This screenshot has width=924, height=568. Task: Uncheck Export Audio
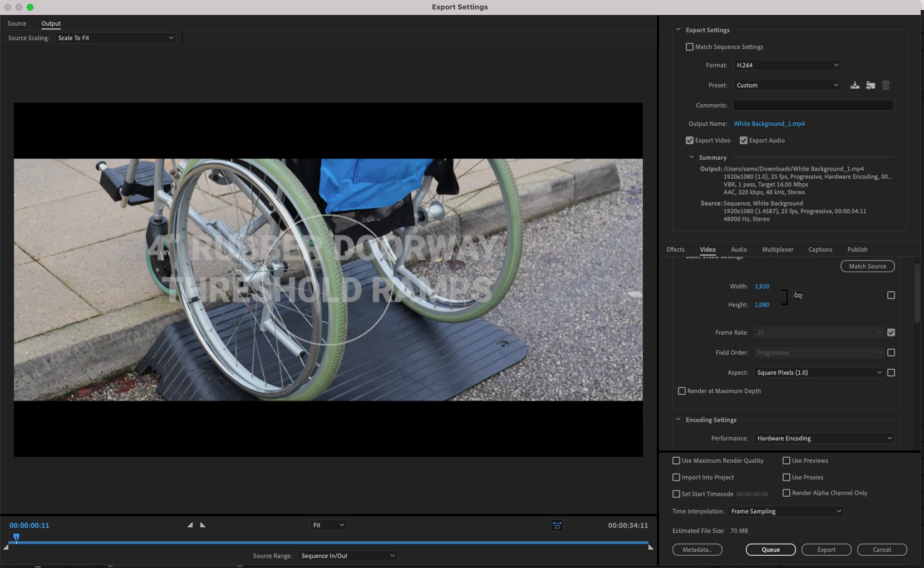744,140
